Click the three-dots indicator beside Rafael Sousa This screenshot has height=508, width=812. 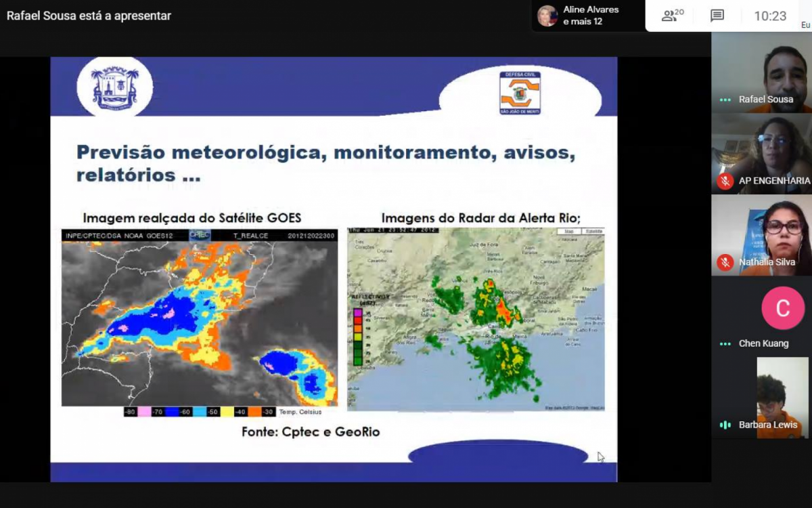(x=725, y=100)
